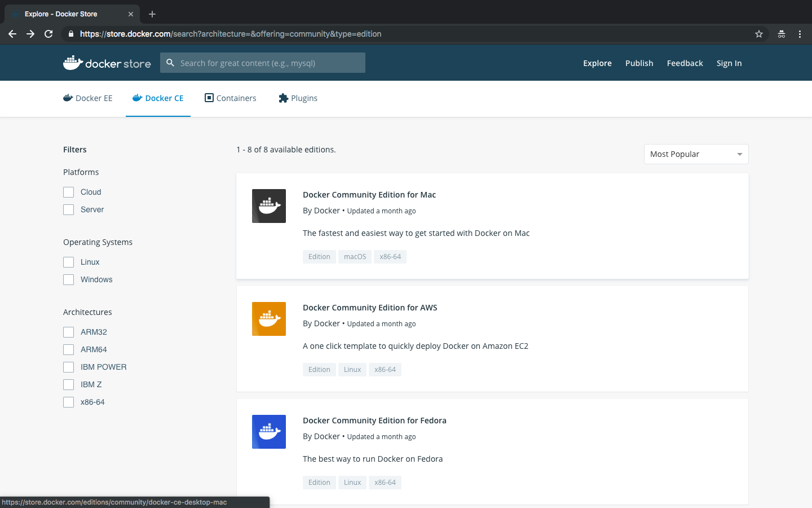Screen dimensions: 812x508
Task: Click the Plugins puzzle piece icon
Action: 284,98
